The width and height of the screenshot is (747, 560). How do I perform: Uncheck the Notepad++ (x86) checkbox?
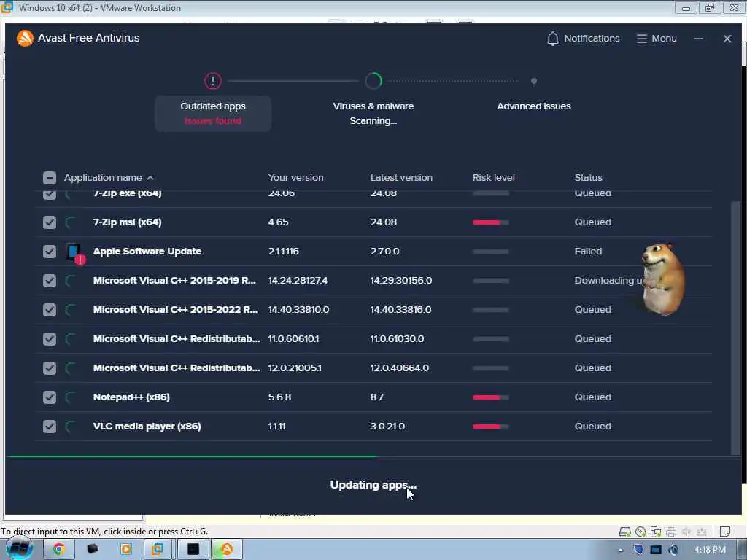[x=50, y=397]
